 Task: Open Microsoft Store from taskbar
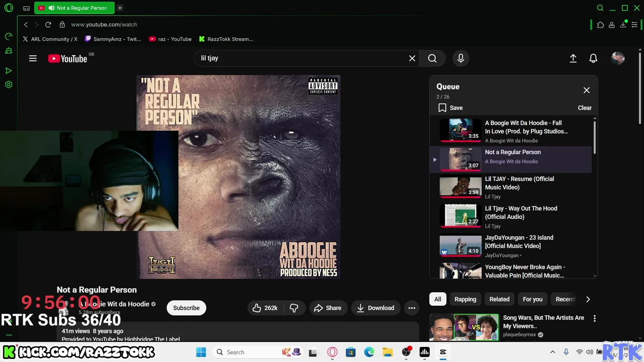pos(351,352)
